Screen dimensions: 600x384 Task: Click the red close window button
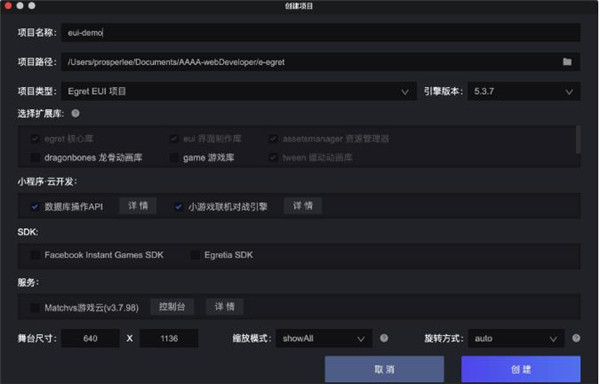[8, 5]
